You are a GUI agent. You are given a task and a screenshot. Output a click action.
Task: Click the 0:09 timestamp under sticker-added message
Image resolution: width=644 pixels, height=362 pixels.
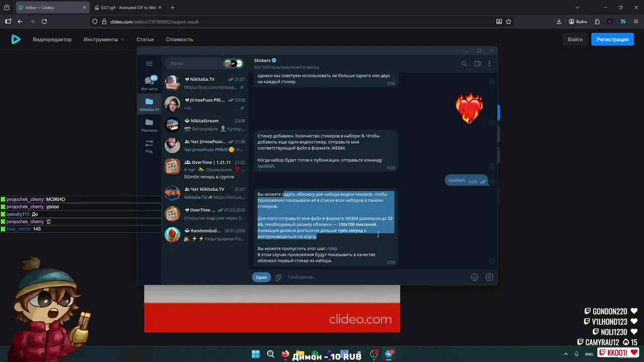click(x=391, y=168)
